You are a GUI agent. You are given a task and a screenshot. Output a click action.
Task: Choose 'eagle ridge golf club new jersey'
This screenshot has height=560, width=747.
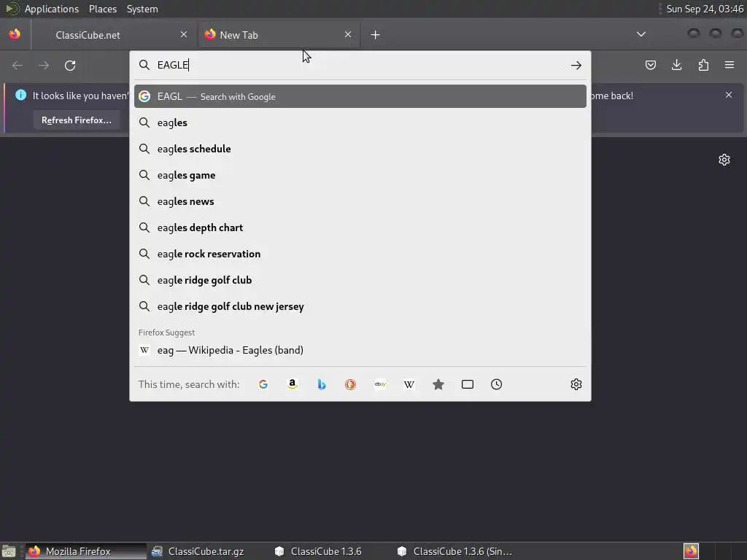(360, 306)
